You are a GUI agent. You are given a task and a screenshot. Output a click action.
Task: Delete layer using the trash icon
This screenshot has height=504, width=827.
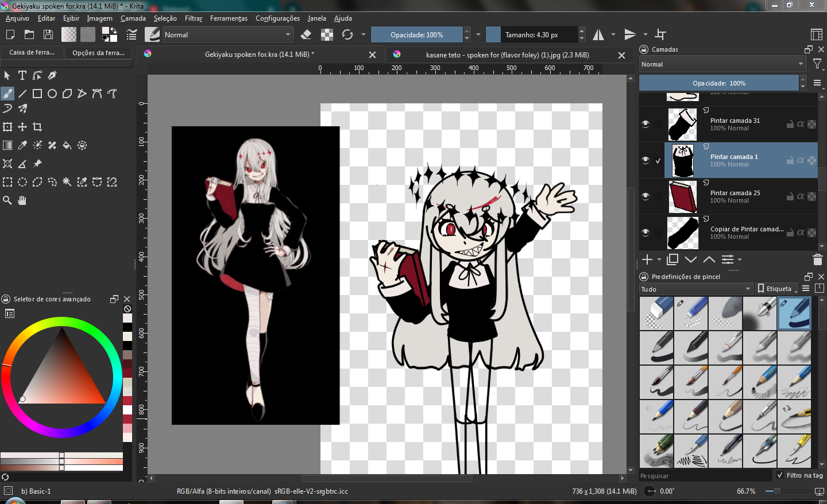point(818,260)
